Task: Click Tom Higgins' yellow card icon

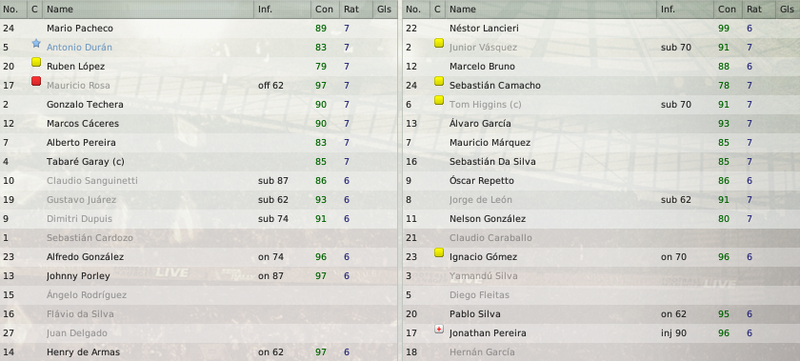Action: 439,100
